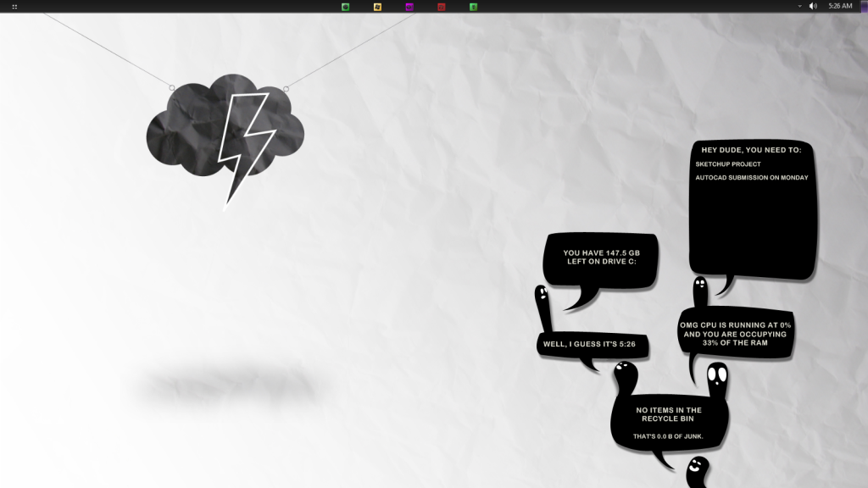Viewport: 868px width, 488px height.
Task: Open the 'No items in the recycle bin' bubble
Action: click(669, 415)
